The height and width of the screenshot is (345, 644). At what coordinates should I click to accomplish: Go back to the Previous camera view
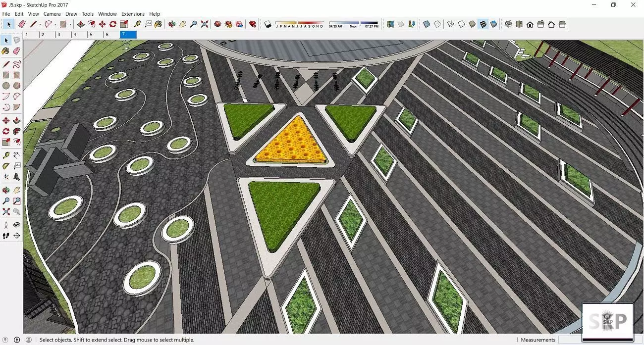(16, 211)
